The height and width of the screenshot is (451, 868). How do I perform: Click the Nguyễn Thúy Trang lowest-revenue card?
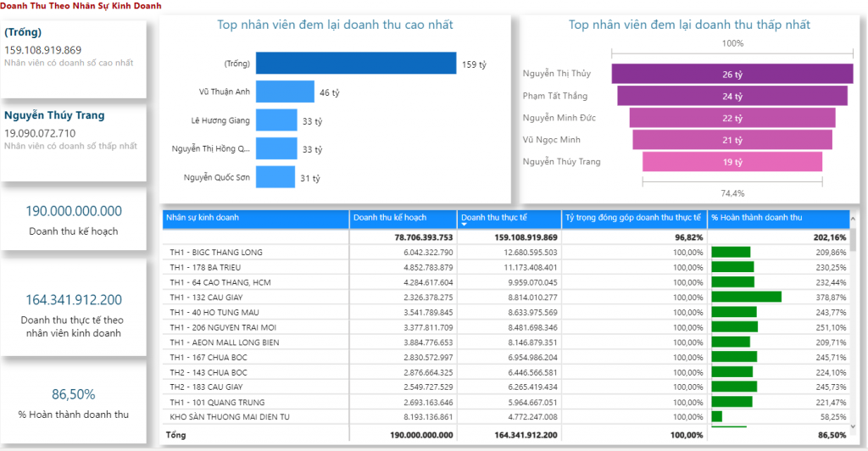[x=74, y=142]
